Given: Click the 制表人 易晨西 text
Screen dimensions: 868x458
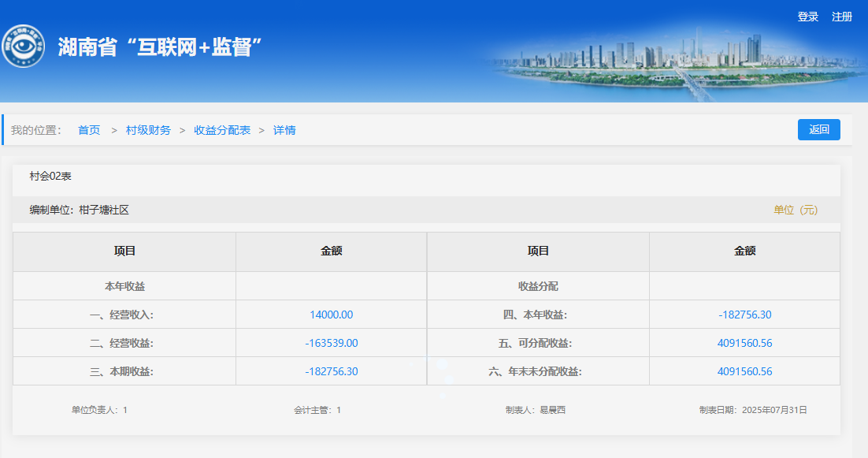Looking at the screenshot, I should click(x=536, y=410).
